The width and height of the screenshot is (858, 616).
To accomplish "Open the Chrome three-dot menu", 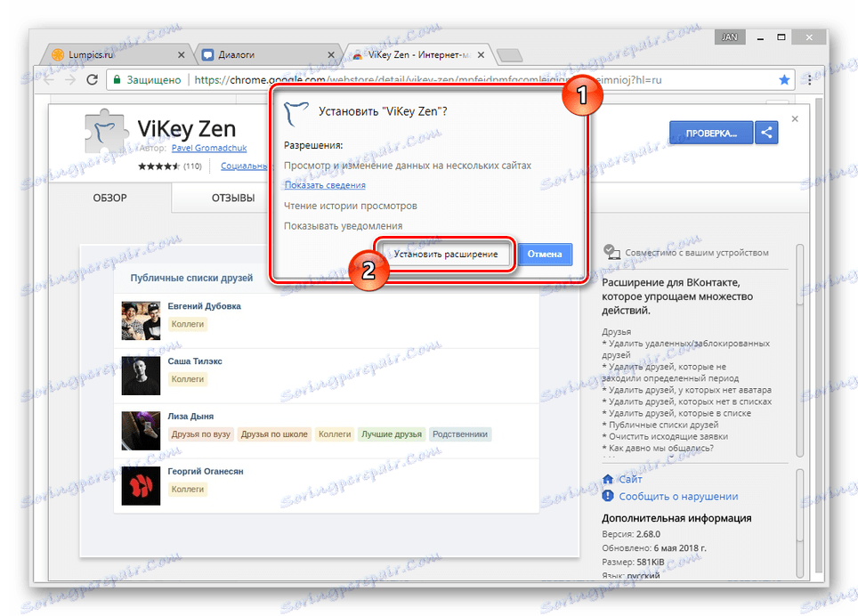I will click(809, 80).
